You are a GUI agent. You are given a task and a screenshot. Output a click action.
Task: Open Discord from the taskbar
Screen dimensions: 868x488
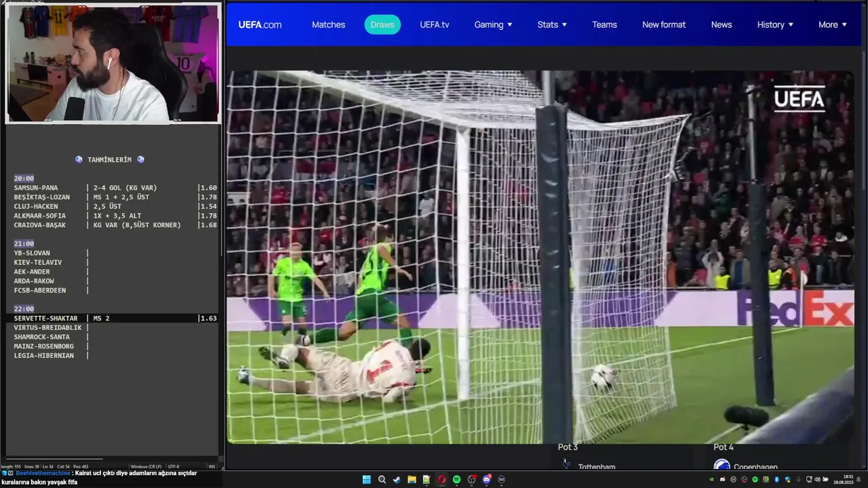(486, 479)
